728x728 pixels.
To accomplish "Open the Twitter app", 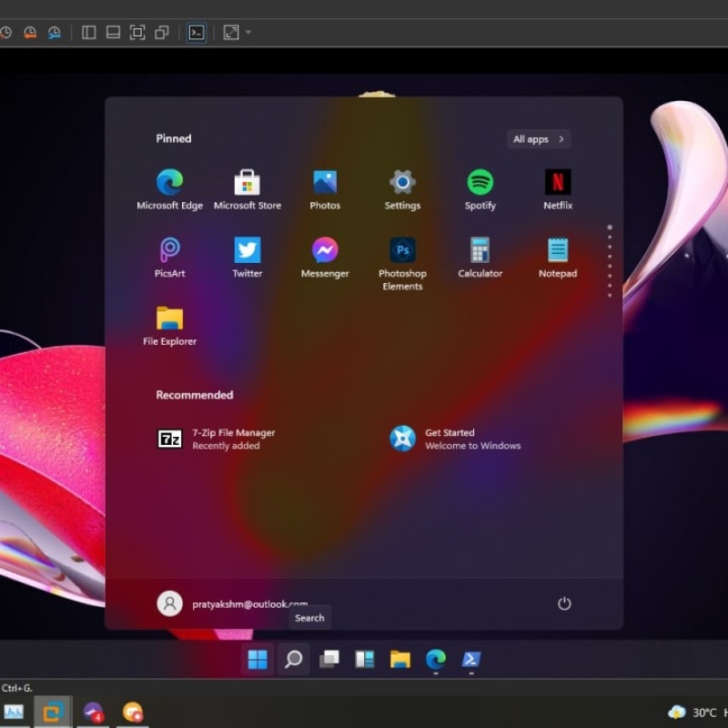I will click(247, 258).
